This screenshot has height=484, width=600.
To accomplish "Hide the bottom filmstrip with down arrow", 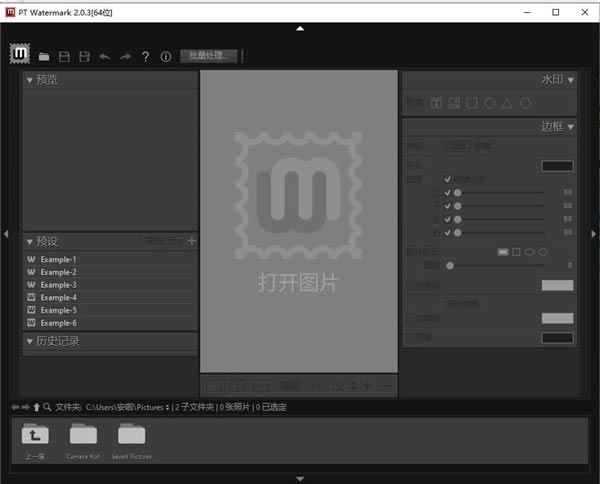I will pos(300,479).
